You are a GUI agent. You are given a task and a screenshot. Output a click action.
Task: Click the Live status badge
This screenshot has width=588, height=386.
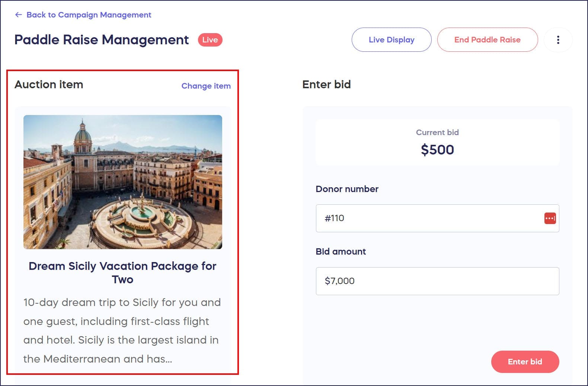coord(210,40)
